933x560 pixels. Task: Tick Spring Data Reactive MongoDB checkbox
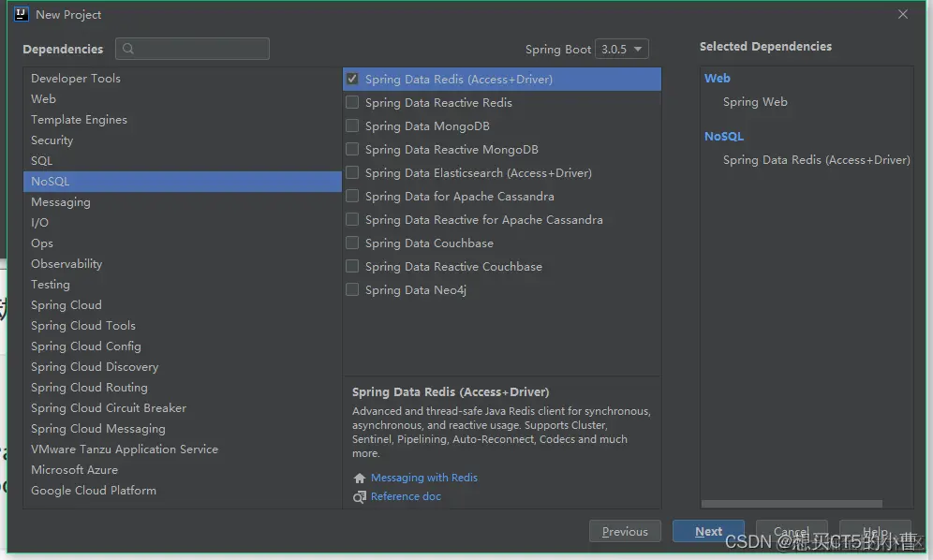(x=352, y=149)
